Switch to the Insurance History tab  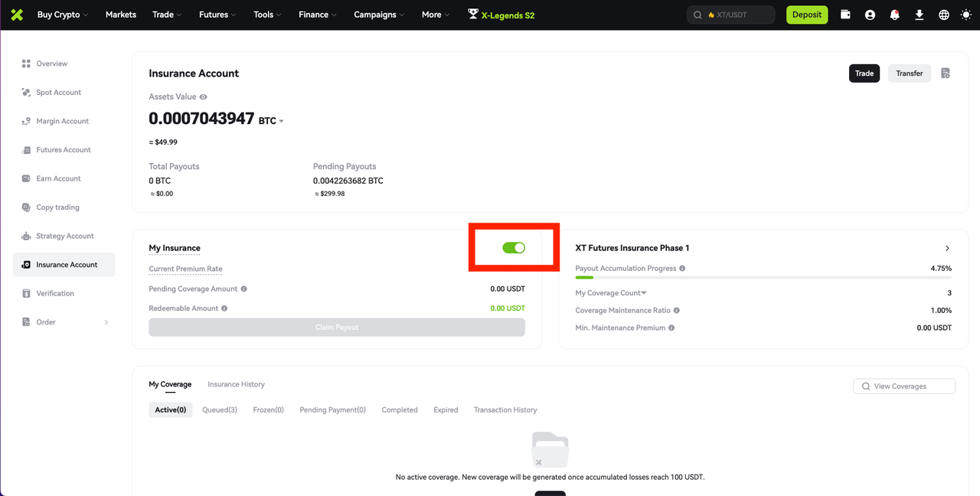(x=236, y=384)
